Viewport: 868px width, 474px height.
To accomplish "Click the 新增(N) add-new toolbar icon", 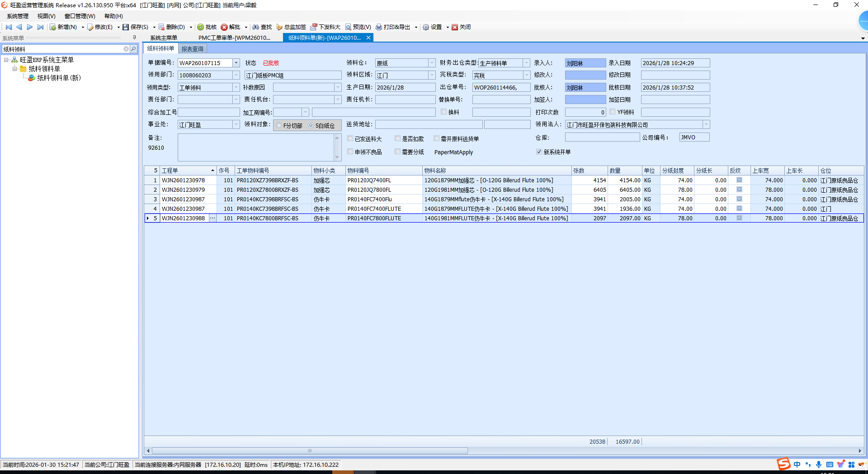I will (x=53, y=27).
